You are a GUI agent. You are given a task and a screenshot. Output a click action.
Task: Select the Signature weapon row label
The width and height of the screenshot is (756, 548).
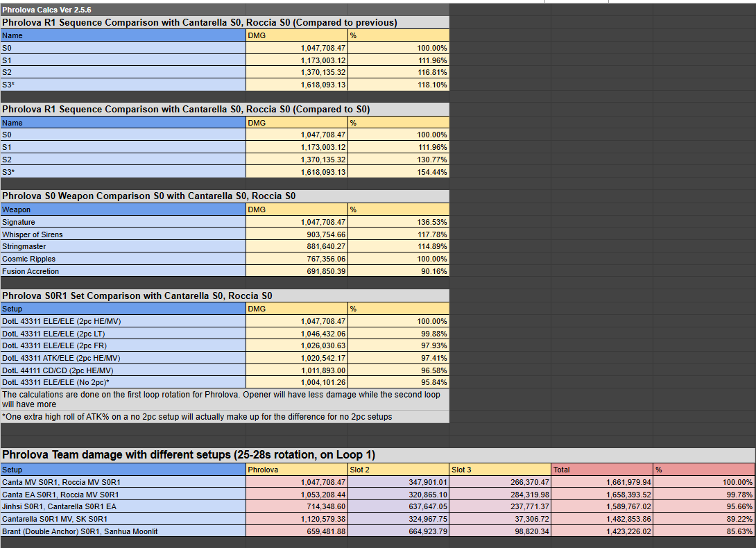click(x=123, y=222)
